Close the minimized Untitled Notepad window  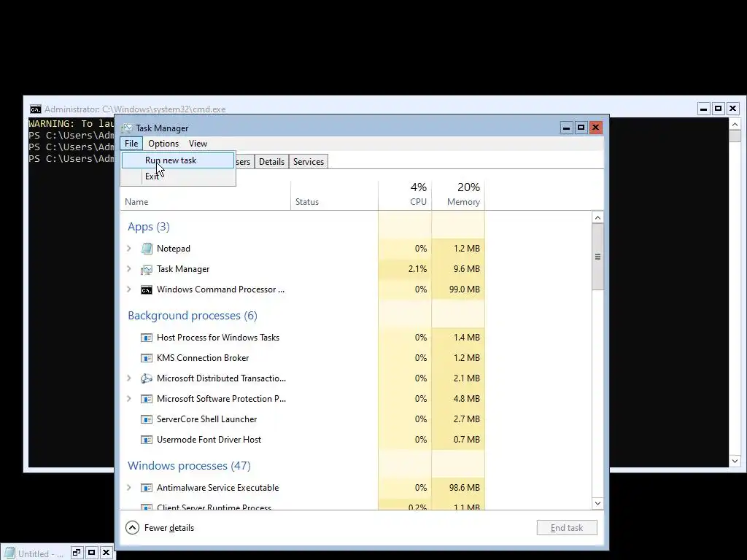click(107, 553)
